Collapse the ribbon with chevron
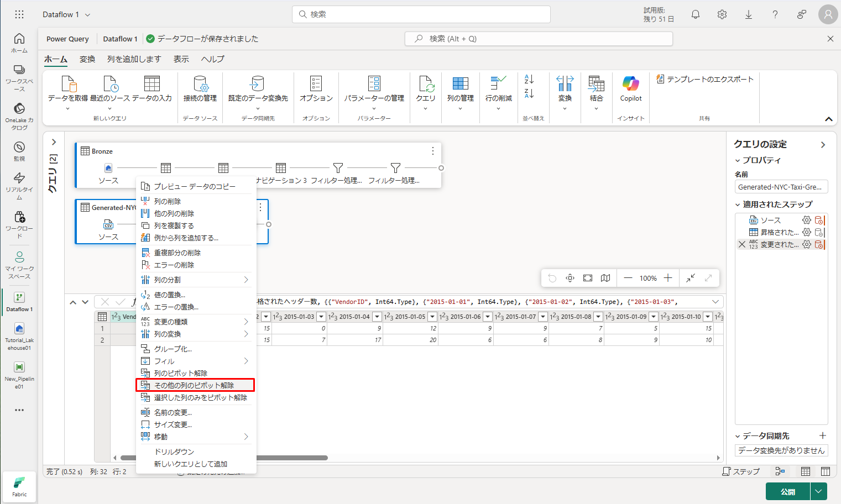The width and height of the screenshot is (841, 504). tap(829, 119)
